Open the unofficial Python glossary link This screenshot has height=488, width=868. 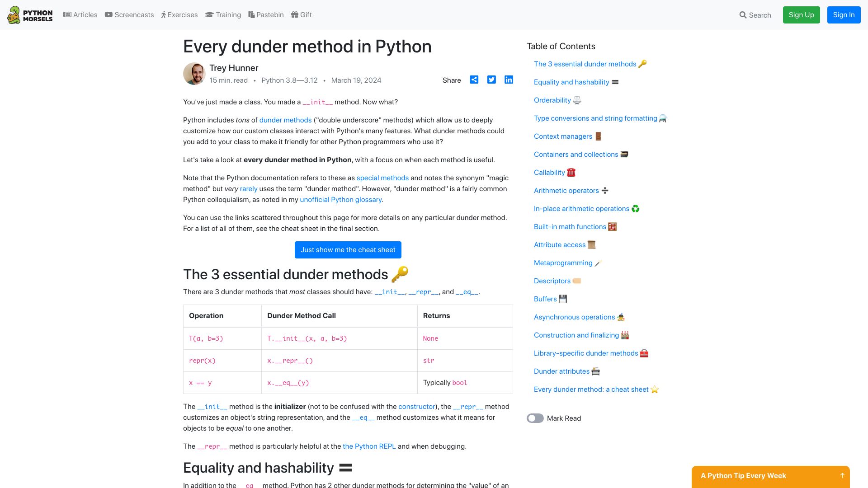coord(341,200)
